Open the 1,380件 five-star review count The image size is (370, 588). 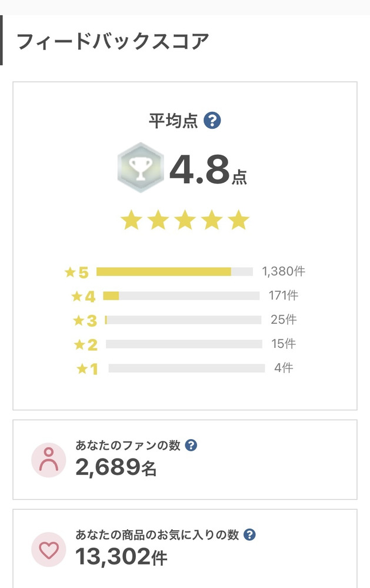pyautogui.click(x=284, y=272)
